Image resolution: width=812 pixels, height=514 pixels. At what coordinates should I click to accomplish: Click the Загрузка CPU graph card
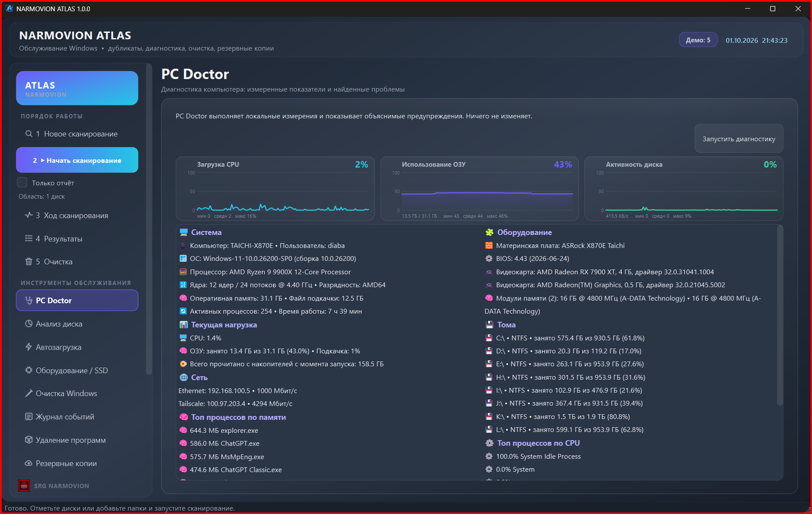click(275, 189)
